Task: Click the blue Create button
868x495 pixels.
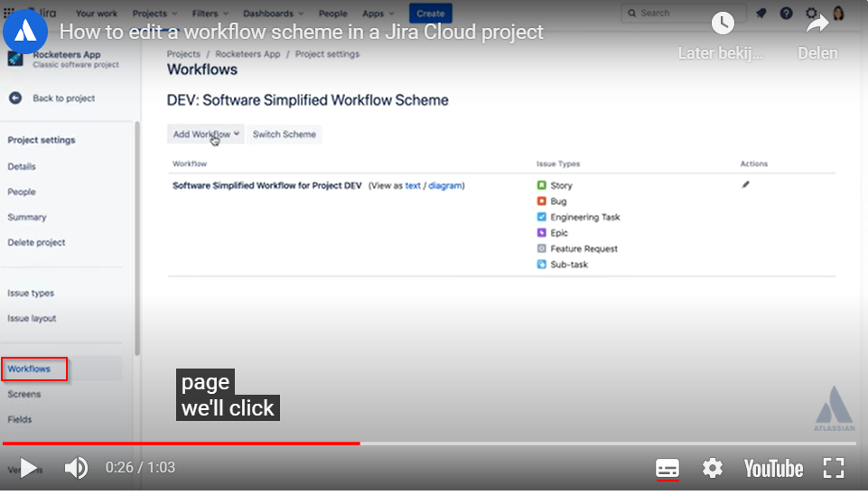Action: (x=430, y=14)
